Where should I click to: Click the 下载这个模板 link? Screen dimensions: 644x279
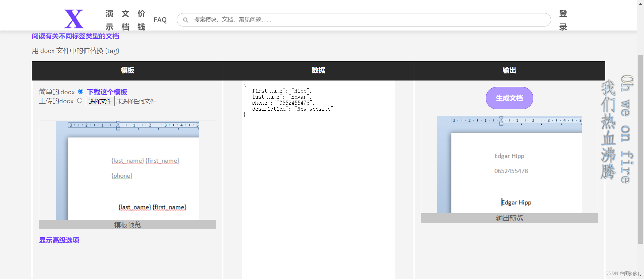click(x=107, y=92)
